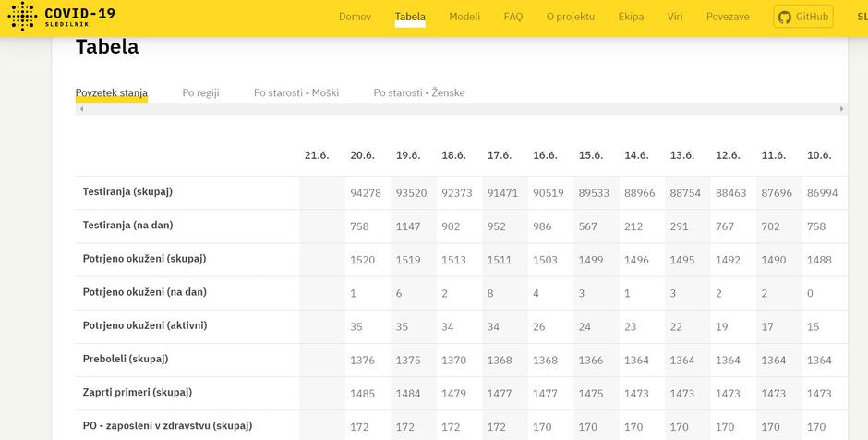
Task: Click the 20.6. column header
Action: tap(362, 155)
